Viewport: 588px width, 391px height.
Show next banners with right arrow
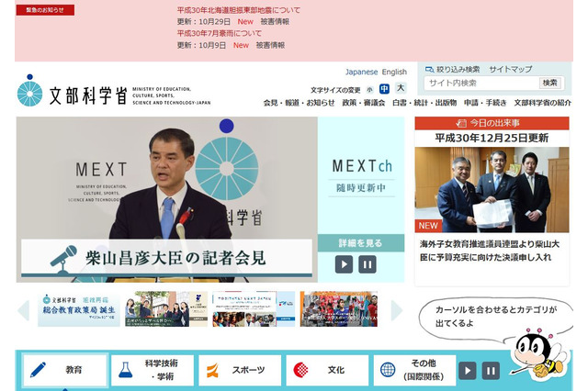pos(397,310)
